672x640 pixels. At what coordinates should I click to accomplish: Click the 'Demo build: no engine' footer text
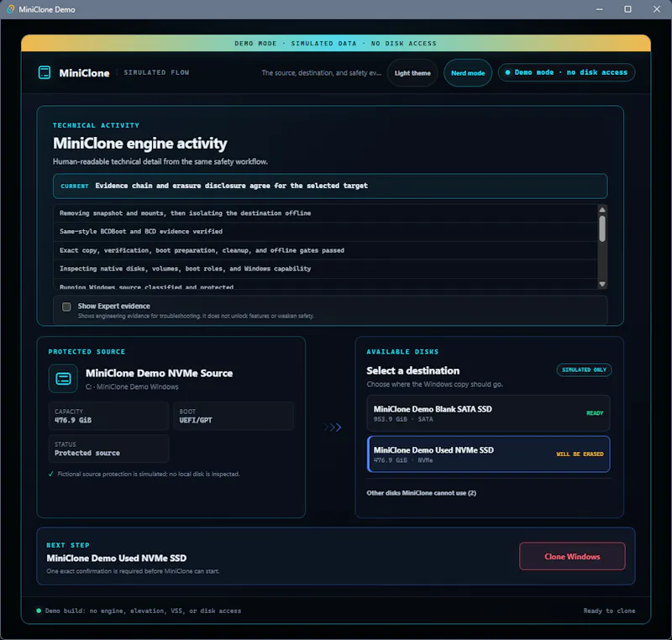(143, 611)
